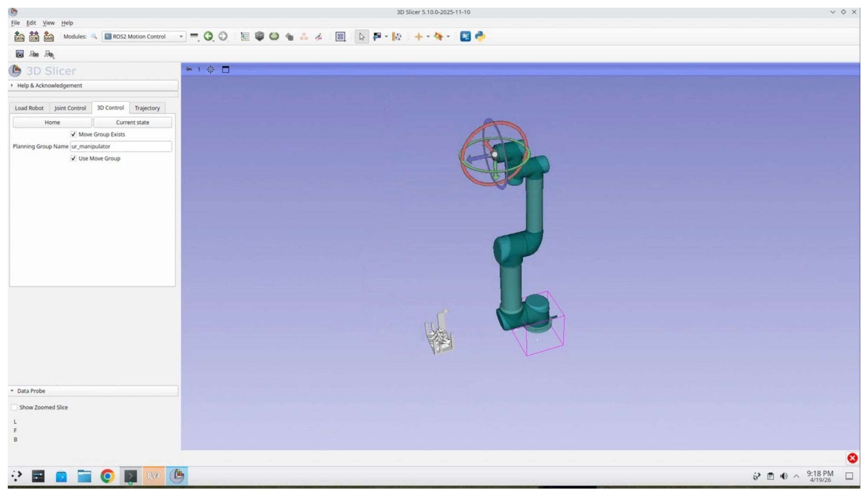Open the ROS2 Motion Control modules dropdown
This screenshot has width=868, height=496.
coord(182,36)
